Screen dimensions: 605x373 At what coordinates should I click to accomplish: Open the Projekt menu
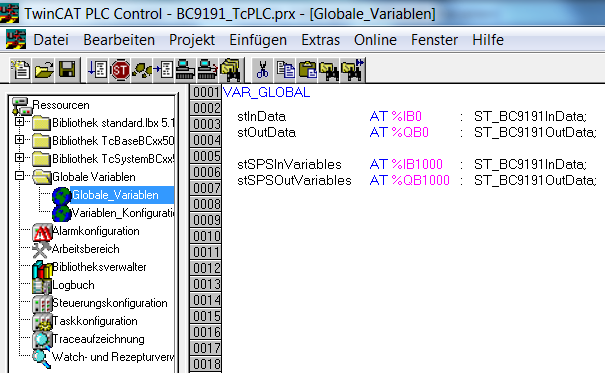(192, 40)
